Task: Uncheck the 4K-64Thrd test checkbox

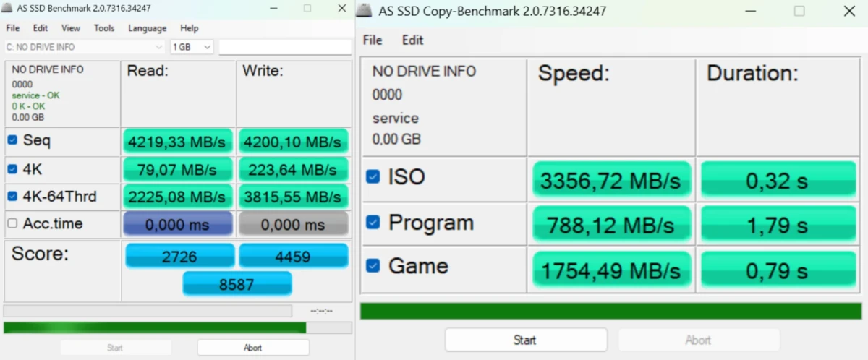Action: point(12,196)
